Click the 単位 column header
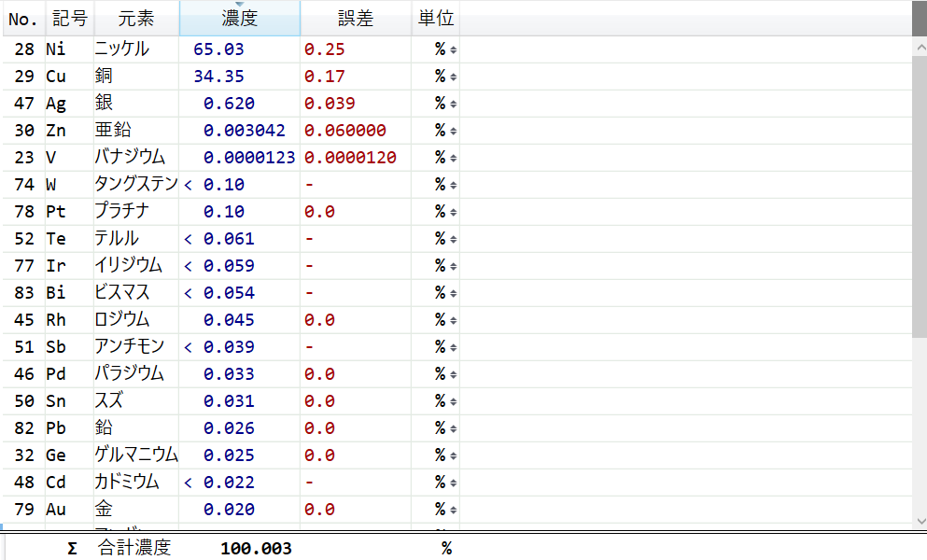Viewport: 927px width, 560px height. (x=435, y=19)
